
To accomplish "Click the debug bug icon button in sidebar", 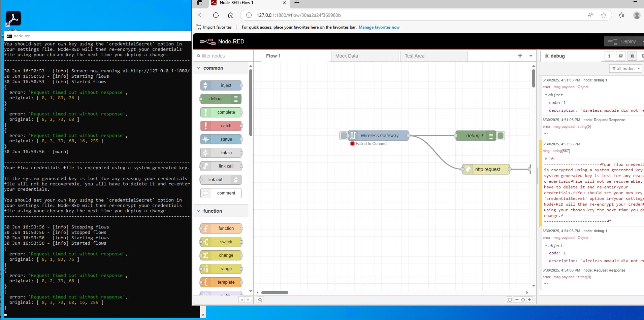I will click(632, 56).
